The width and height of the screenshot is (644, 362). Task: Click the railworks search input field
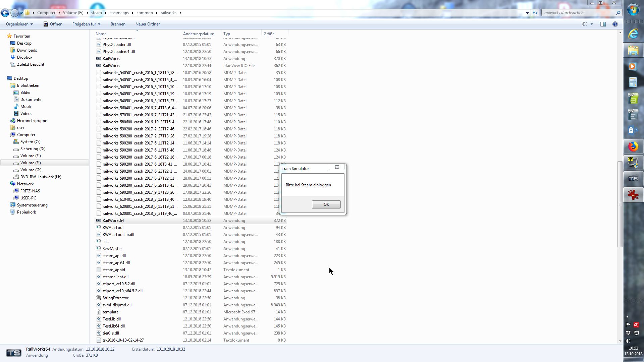point(579,13)
